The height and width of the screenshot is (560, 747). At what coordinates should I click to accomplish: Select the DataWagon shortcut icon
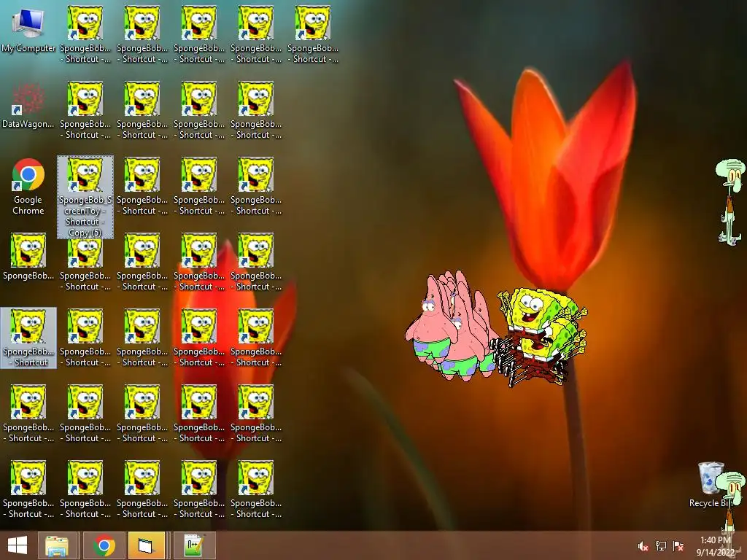(x=28, y=105)
